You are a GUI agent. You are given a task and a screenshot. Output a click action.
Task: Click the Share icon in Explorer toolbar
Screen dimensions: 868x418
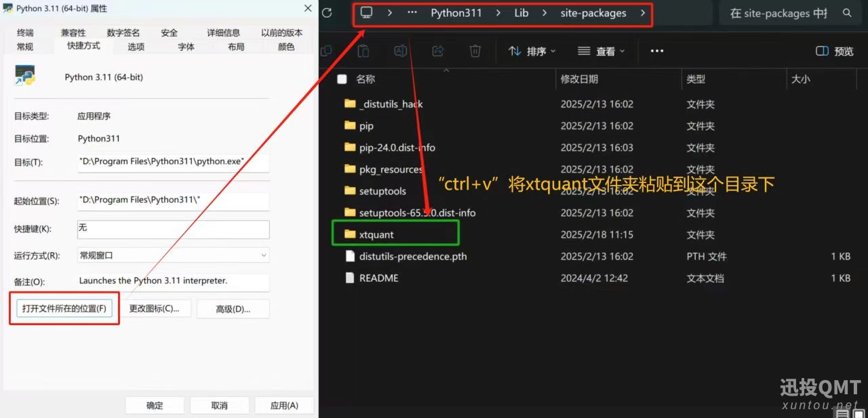(x=438, y=51)
